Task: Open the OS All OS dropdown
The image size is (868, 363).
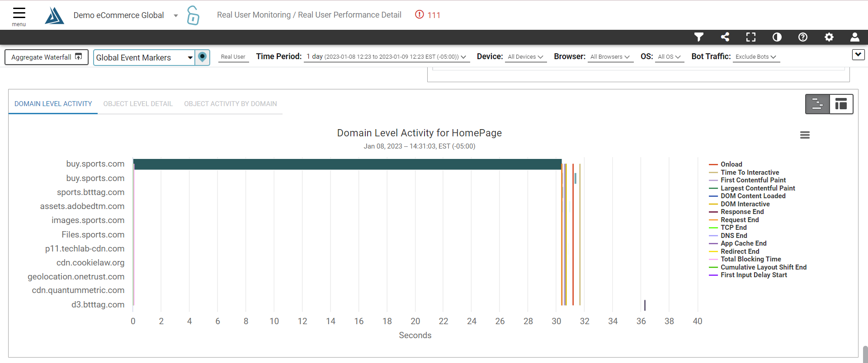Action: (x=669, y=57)
